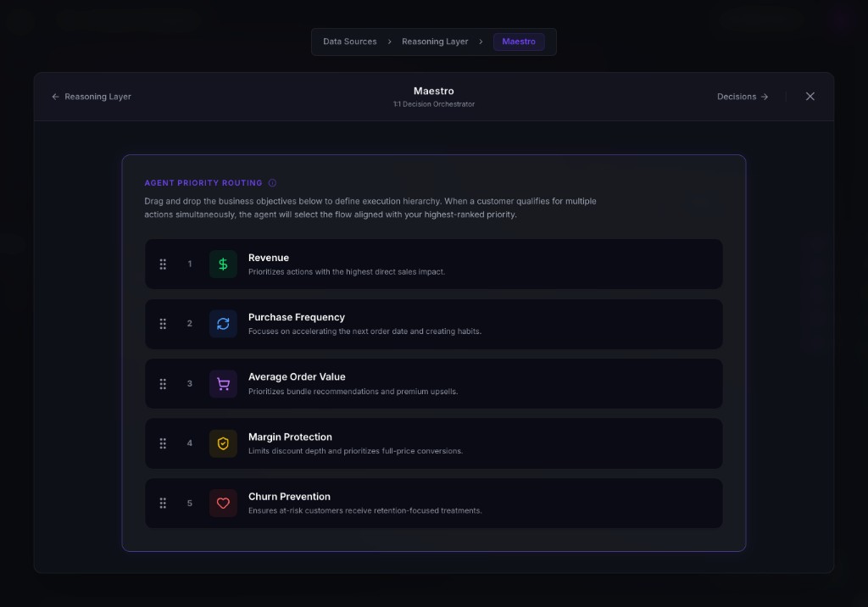Select Reasoning Layer in the breadcrumb
The height and width of the screenshot is (607, 868).
click(434, 42)
